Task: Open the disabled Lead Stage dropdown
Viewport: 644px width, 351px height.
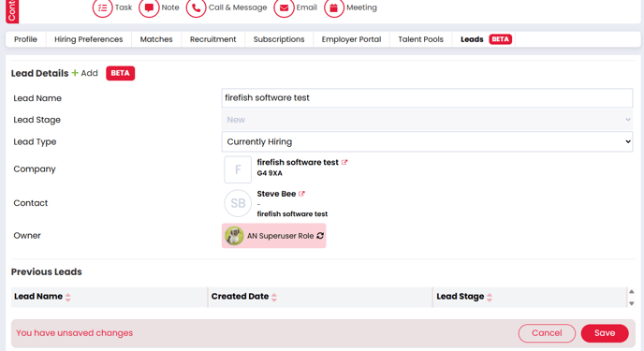Action: (427, 120)
